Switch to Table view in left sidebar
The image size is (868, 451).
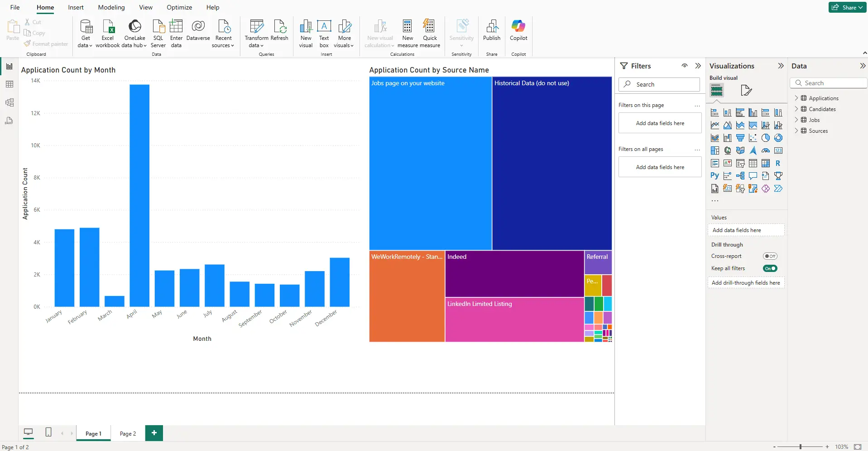[x=10, y=84]
